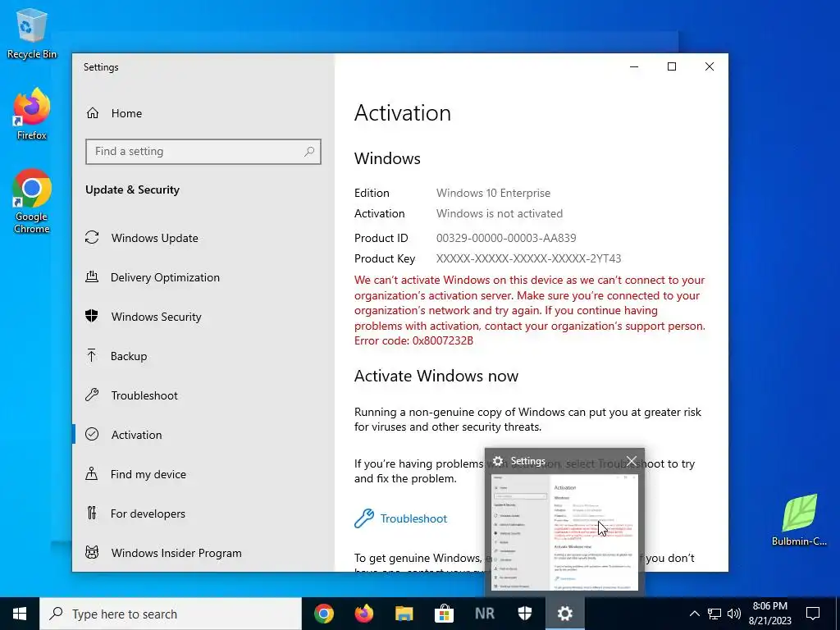Select Find my device in sidebar
The height and width of the screenshot is (630, 840).
coord(148,474)
